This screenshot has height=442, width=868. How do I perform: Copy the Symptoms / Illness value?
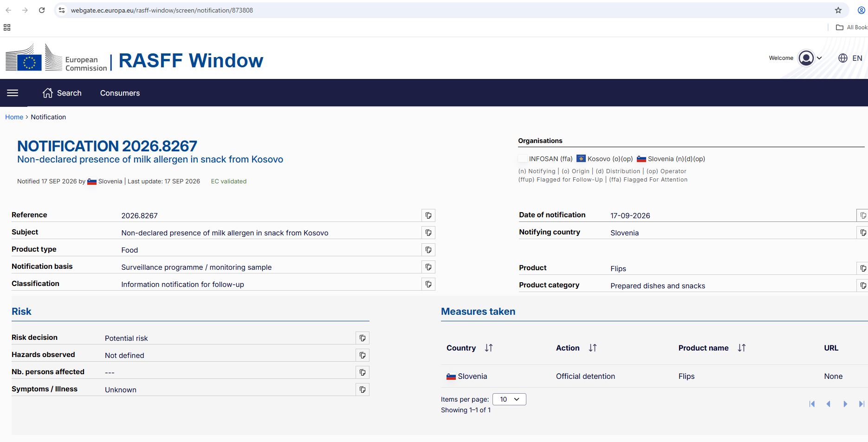363,390
